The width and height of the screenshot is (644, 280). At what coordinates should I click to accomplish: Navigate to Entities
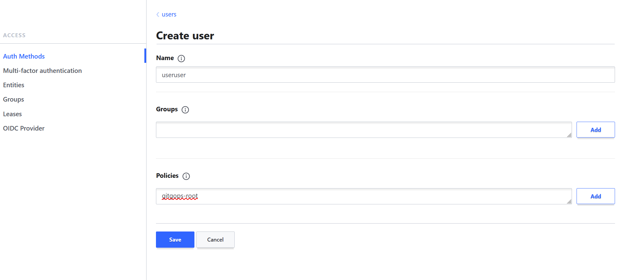(14, 85)
